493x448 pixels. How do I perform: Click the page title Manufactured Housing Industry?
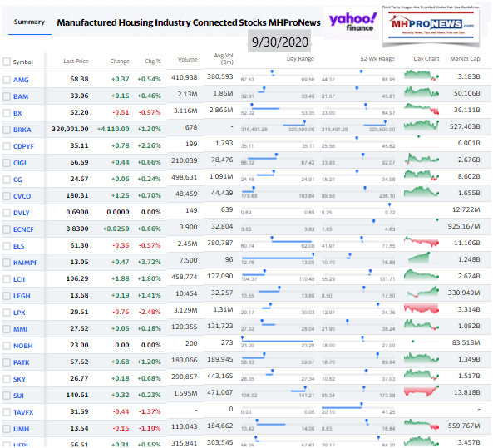(189, 22)
